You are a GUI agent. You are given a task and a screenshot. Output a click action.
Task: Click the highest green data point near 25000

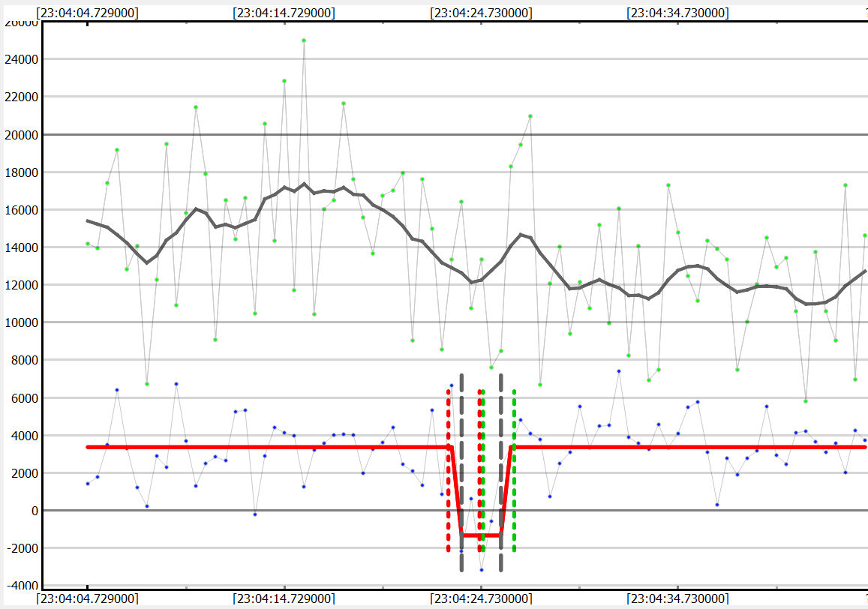coord(304,40)
